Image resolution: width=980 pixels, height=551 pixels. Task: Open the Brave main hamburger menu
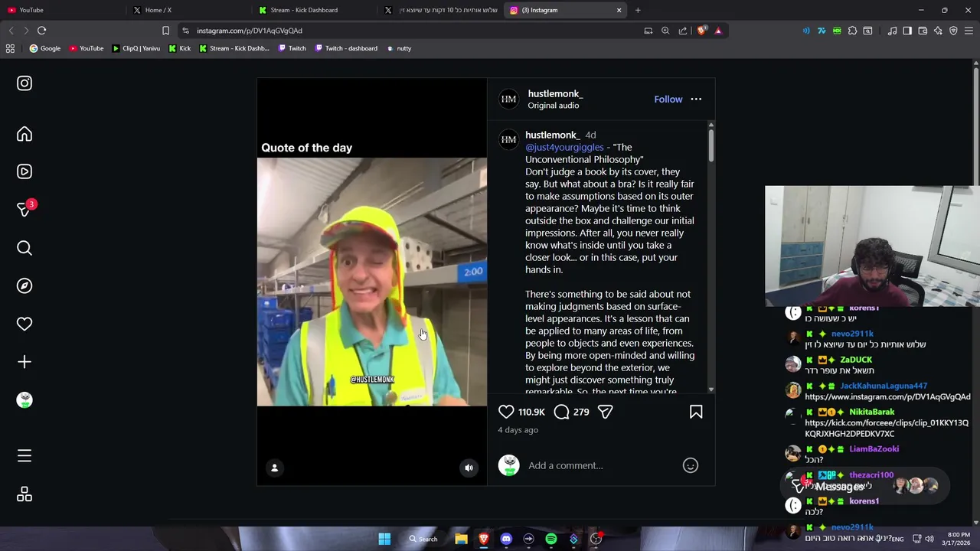pos(969,31)
